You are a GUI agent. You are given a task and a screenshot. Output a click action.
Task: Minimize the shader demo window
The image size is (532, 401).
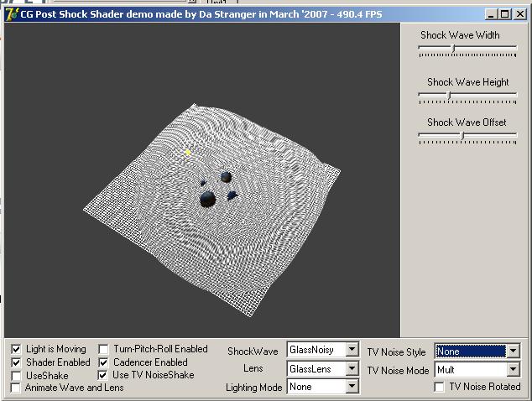coord(491,14)
